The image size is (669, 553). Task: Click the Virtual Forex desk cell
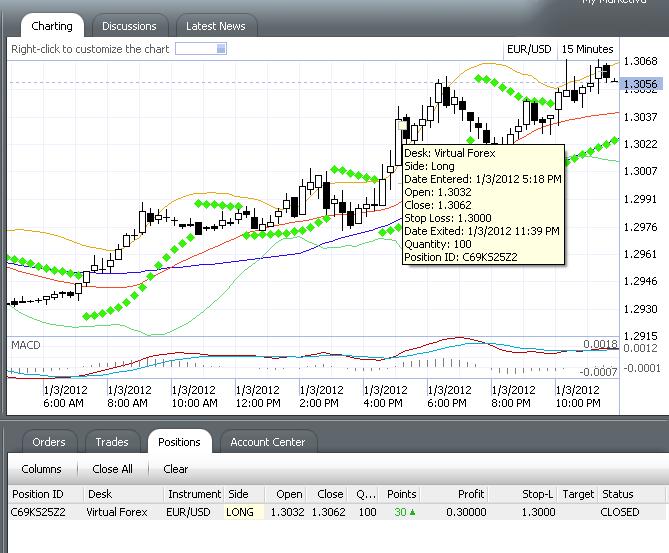[116, 512]
